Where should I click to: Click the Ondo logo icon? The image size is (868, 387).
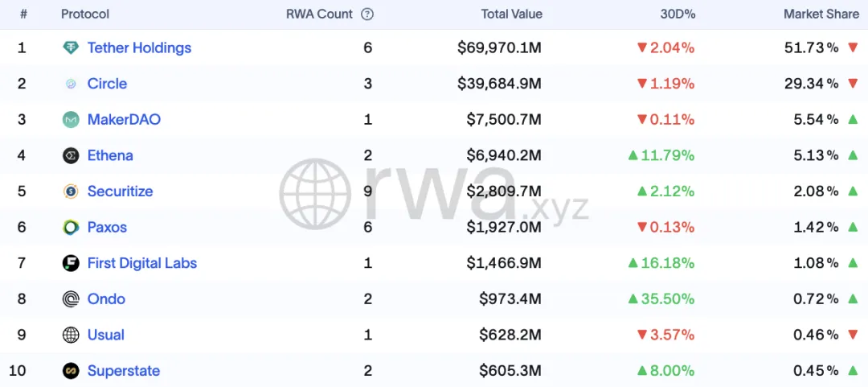[x=71, y=299]
